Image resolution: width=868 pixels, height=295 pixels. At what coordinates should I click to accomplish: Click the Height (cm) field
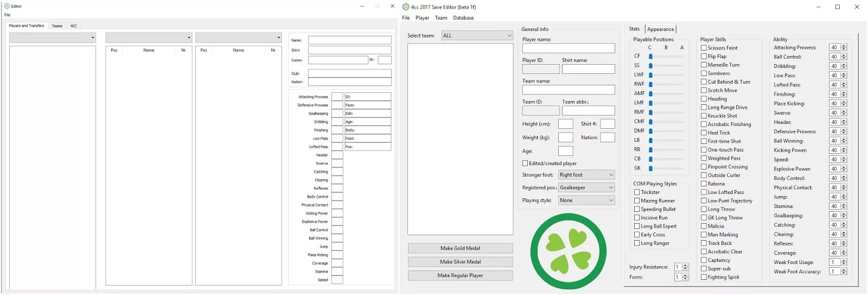point(565,124)
